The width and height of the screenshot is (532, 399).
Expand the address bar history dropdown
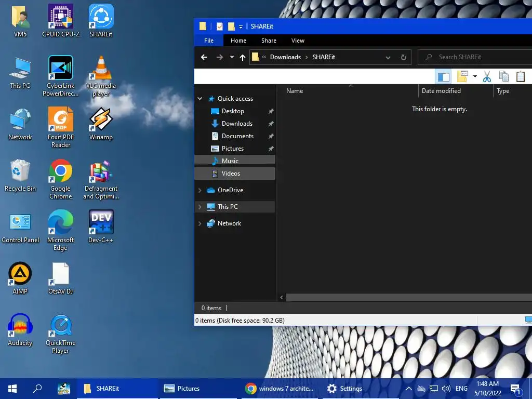(x=388, y=57)
